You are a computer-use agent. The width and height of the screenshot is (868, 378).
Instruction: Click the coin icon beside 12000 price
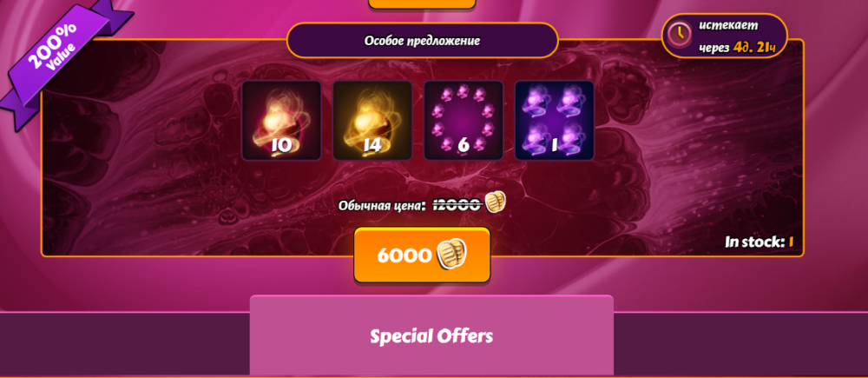tap(496, 202)
